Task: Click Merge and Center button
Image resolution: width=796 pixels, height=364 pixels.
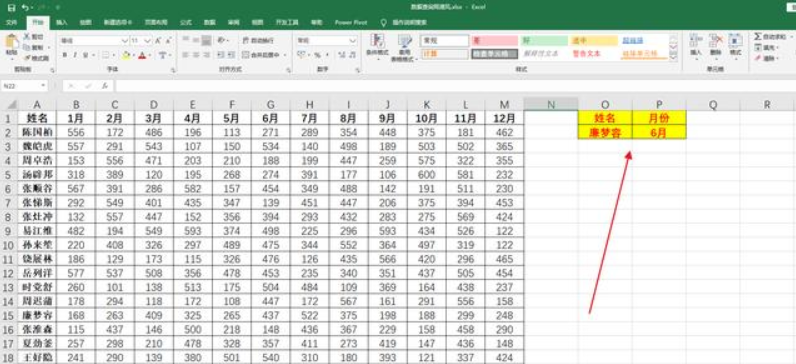Action: (x=261, y=55)
